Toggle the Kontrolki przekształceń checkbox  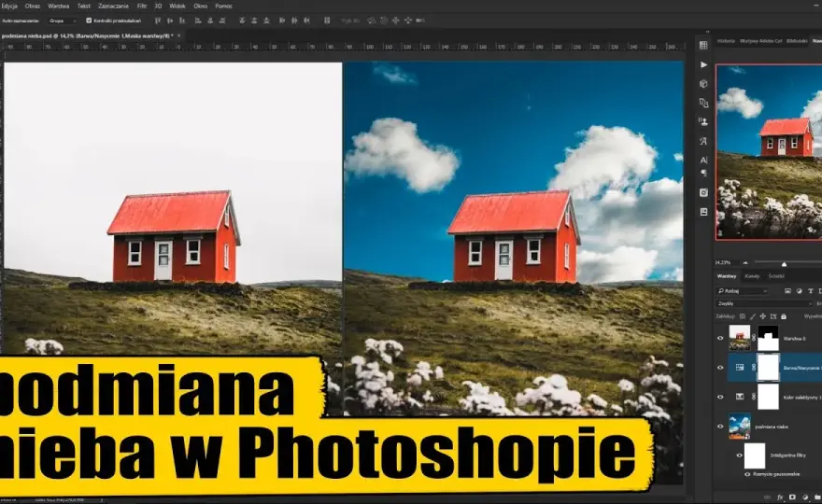89,21
